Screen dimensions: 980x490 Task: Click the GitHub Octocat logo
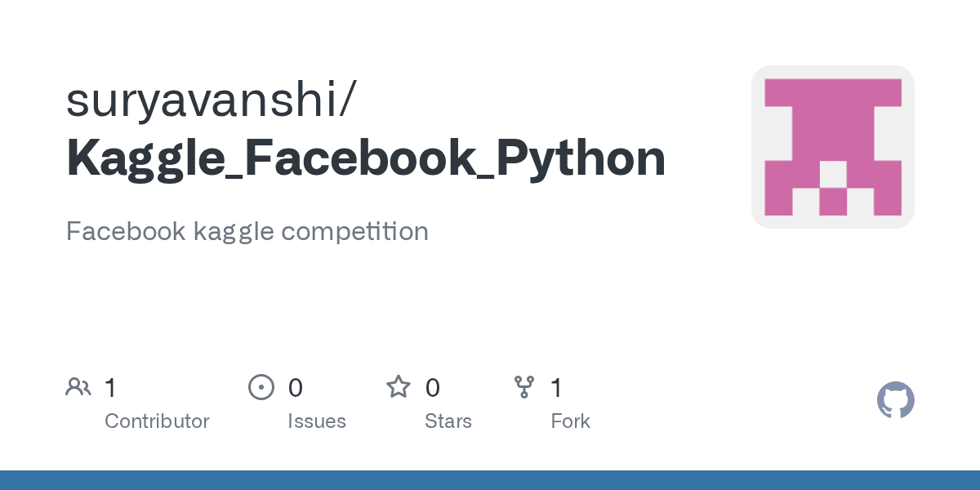(x=896, y=400)
